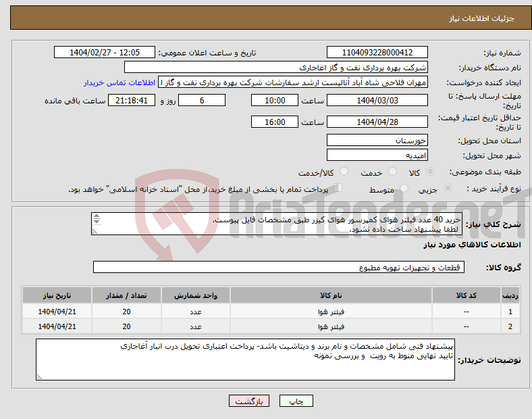Screen dimensions: 532x419
Task: Click the response deadline date 1404/03/03
Action: tap(377, 100)
